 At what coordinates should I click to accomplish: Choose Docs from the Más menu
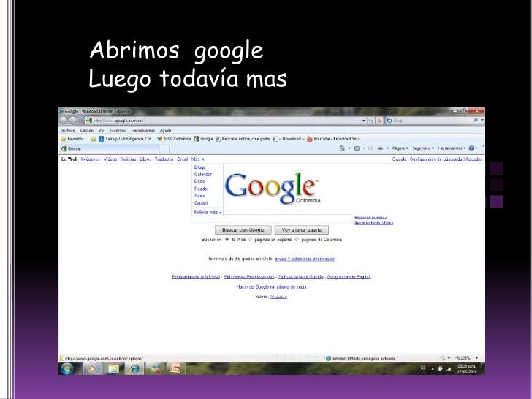[x=199, y=181]
